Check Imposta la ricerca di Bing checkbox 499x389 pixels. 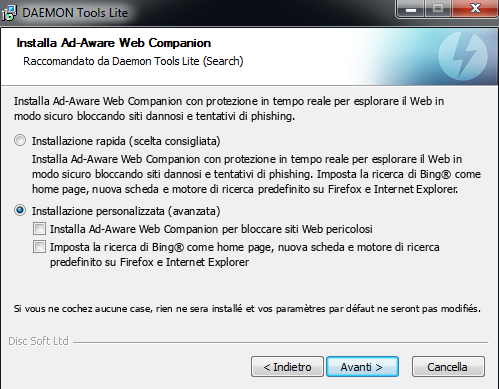pos(39,247)
